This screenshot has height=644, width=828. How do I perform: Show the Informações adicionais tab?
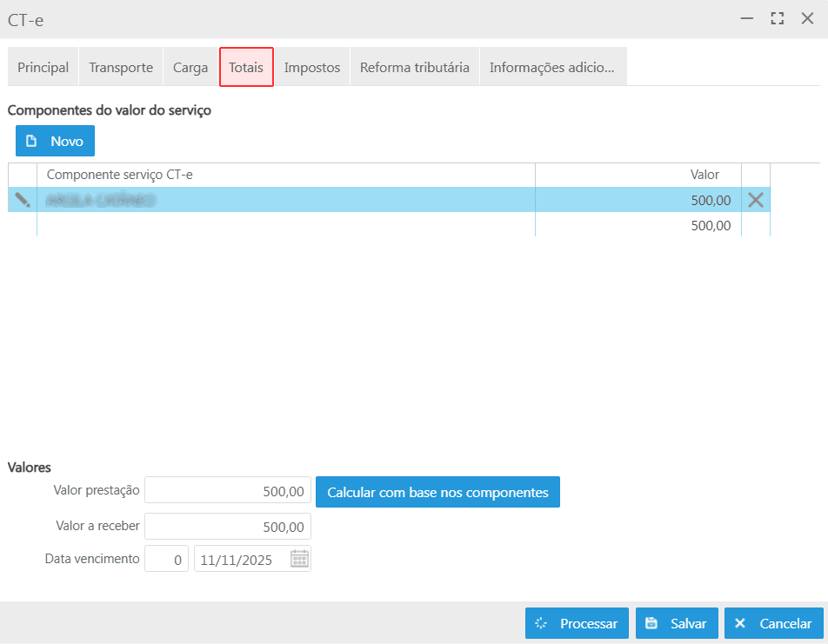pos(552,67)
